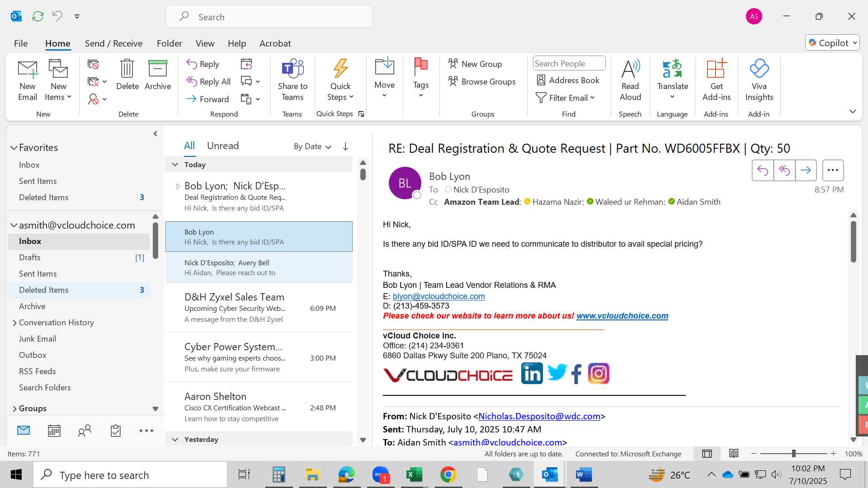
Task: Open the Help tab
Action: [237, 43]
